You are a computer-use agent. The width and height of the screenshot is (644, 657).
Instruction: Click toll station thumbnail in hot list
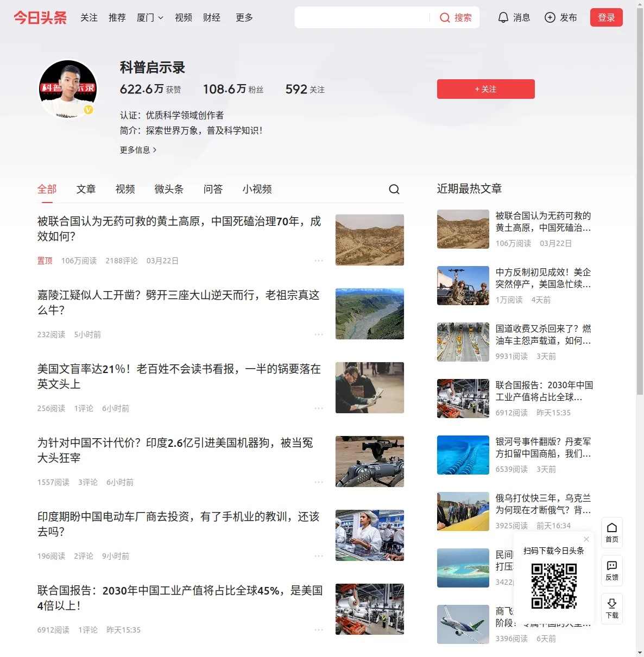[x=463, y=342]
